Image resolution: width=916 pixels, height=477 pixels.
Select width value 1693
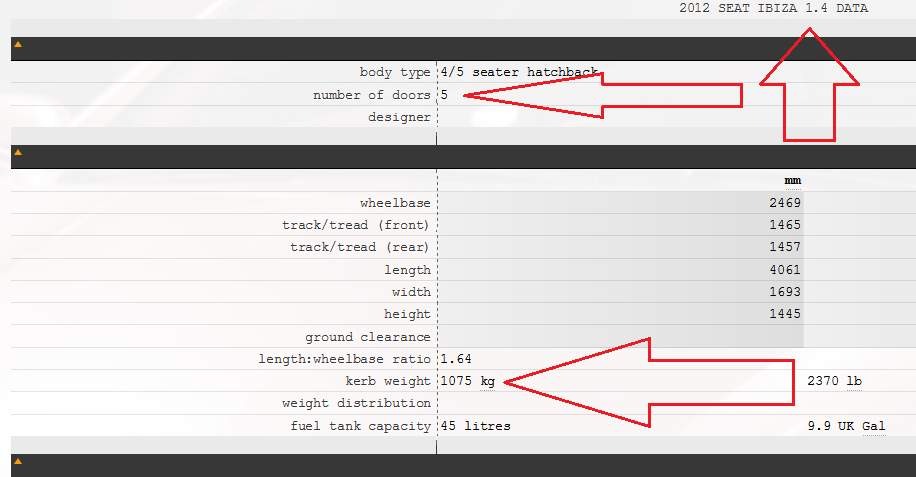[x=785, y=291]
